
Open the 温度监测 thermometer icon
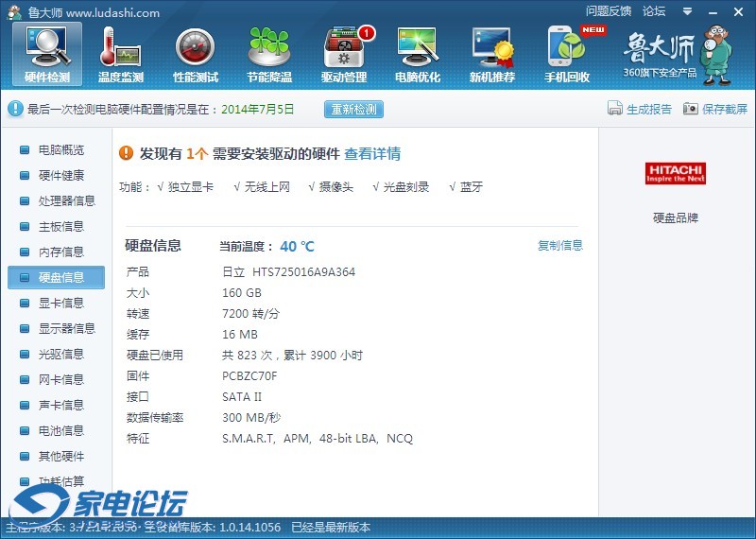tap(120, 53)
